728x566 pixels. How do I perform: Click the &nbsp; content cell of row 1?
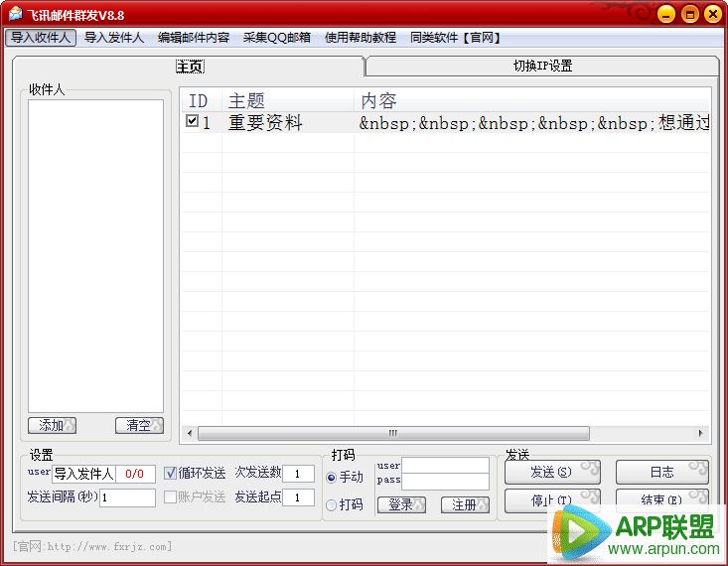click(x=532, y=122)
